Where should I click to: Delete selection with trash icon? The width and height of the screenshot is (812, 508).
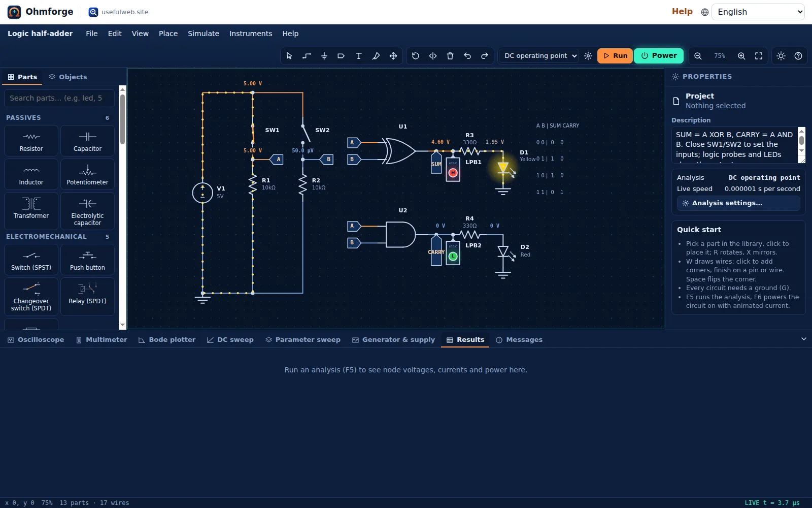[450, 56]
